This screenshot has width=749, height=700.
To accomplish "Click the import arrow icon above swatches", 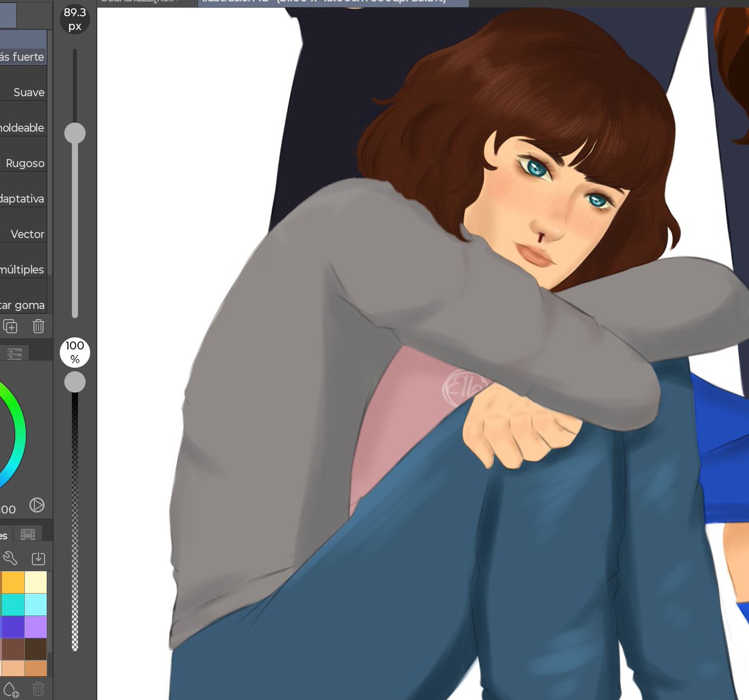I will pyautogui.click(x=38, y=558).
